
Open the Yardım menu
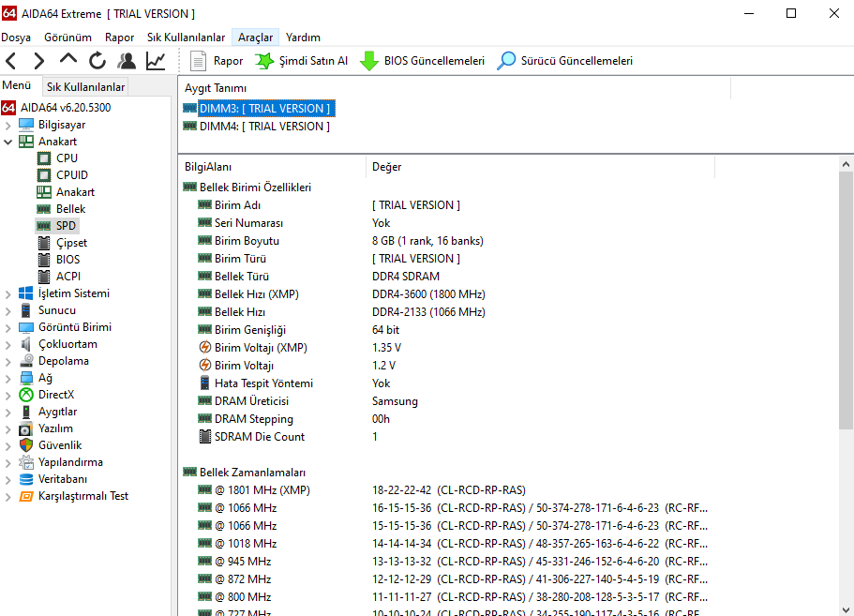303,38
